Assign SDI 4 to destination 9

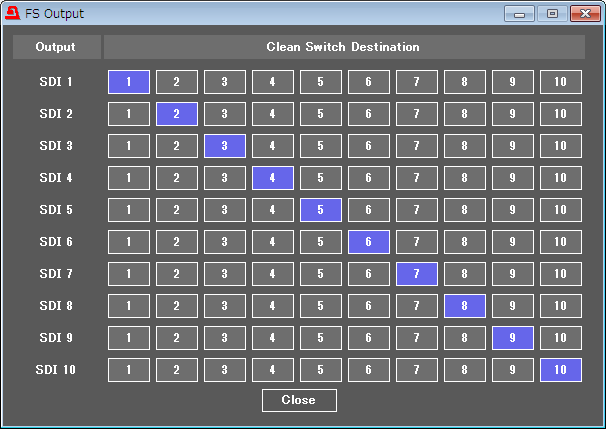pos(512,178)
